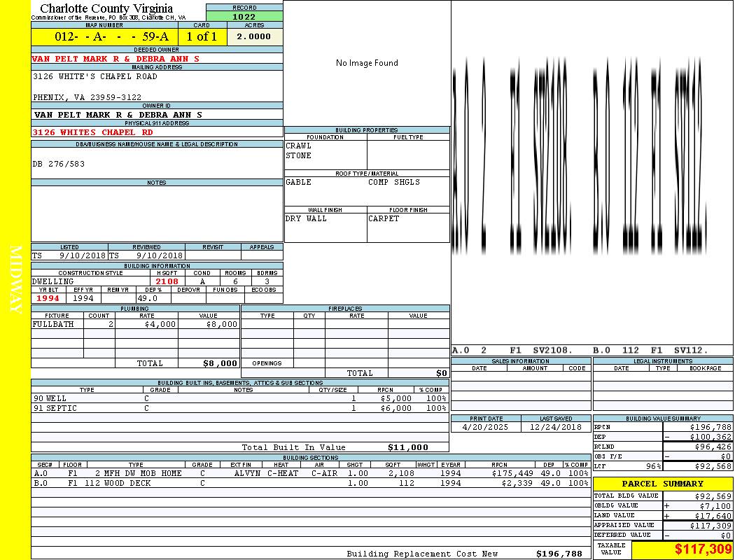This screenshot has height=560, width=735.
Task: Click the 90 WELL built-in row
Action: (x=240, y=399)
